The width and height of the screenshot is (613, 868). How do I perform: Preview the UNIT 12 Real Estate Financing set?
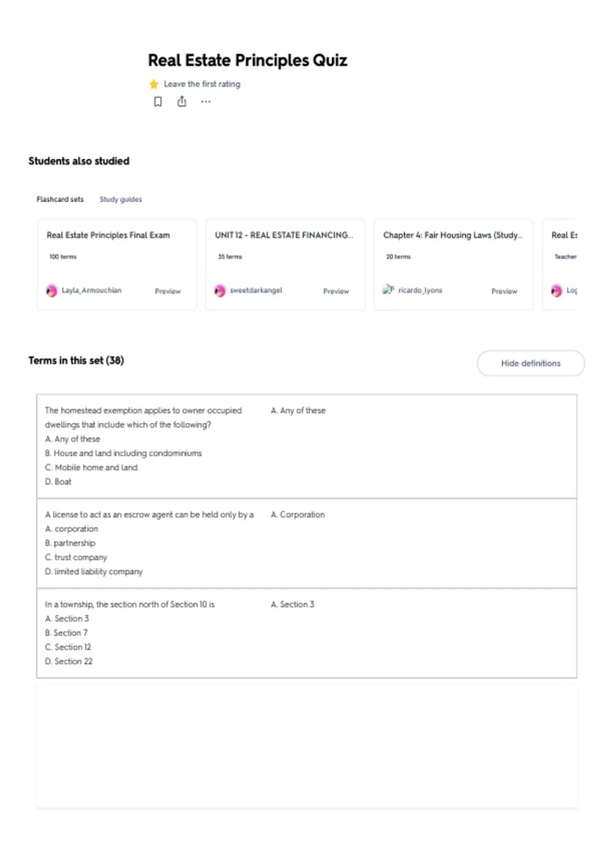(336, 291)
